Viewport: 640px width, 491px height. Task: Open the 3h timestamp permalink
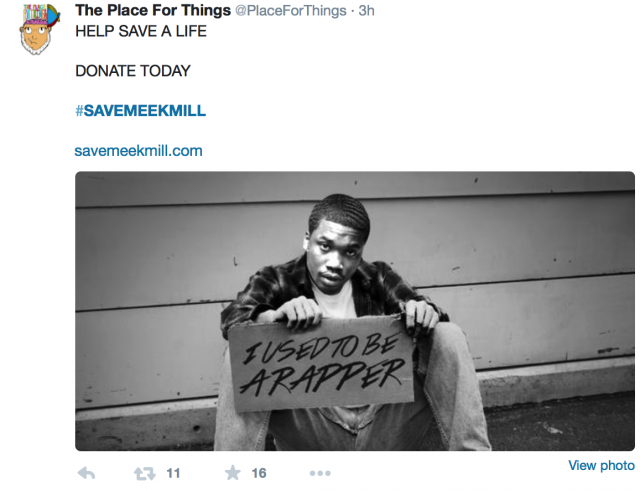click(x=366, y=11)
